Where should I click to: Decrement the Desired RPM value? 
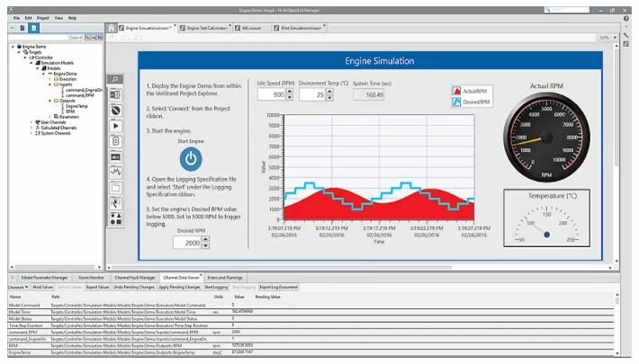click(205, 245)
